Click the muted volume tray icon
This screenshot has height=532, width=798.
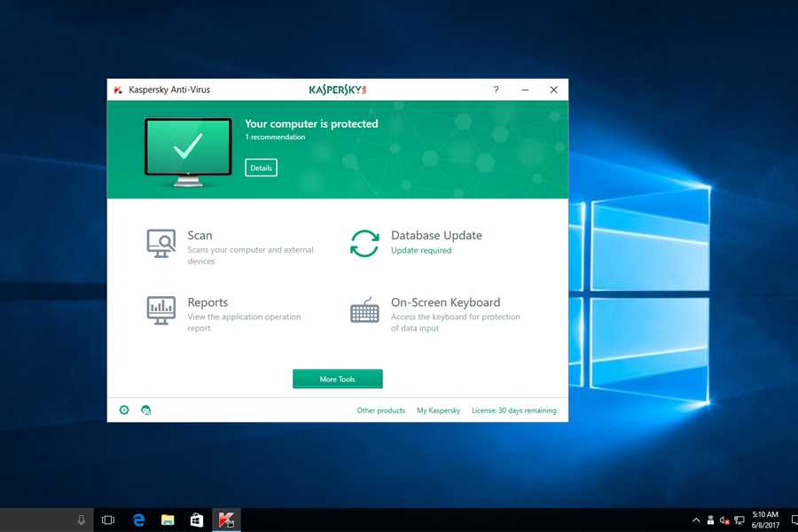tap(724, 520)
